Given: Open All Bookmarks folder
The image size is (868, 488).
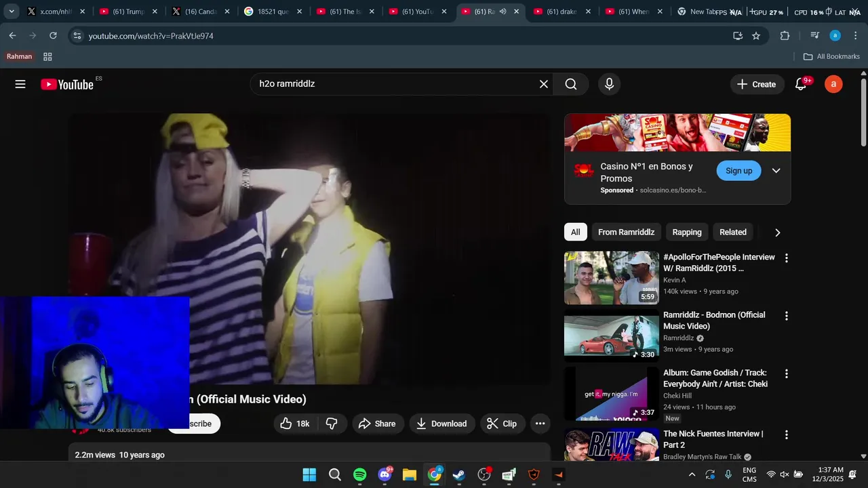Looking at the screenshot, I should point(831,57).
